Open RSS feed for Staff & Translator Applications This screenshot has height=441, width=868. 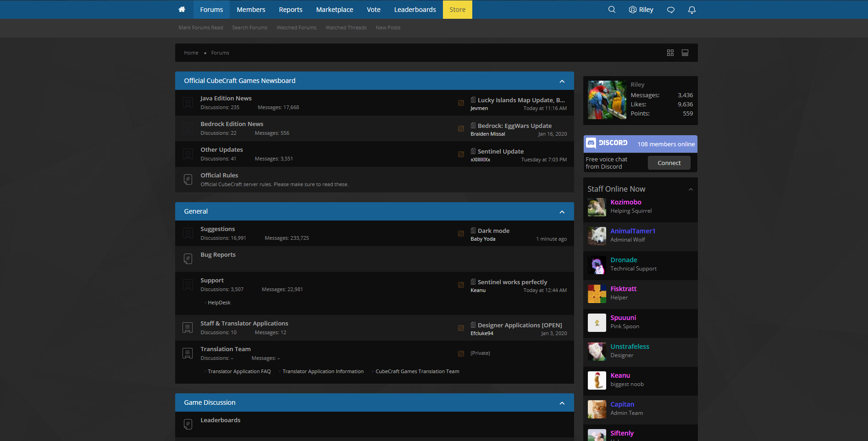(461, 328)
